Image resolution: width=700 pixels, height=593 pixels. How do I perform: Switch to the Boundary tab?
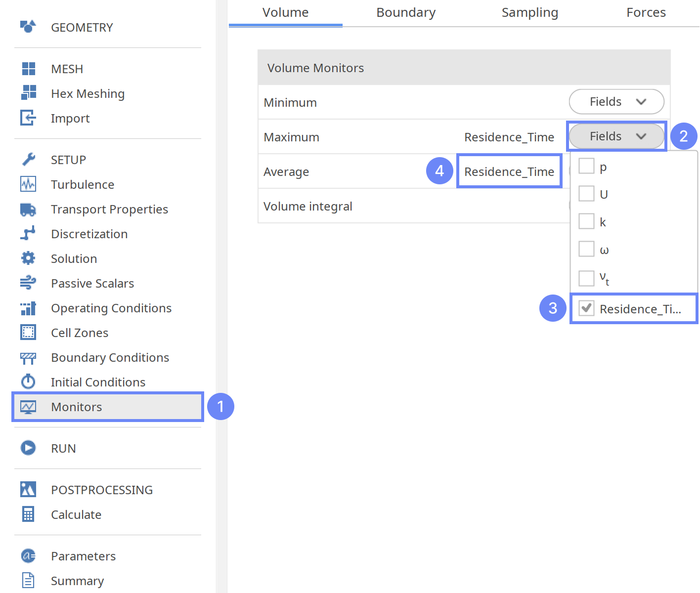(x=406, y=13)
